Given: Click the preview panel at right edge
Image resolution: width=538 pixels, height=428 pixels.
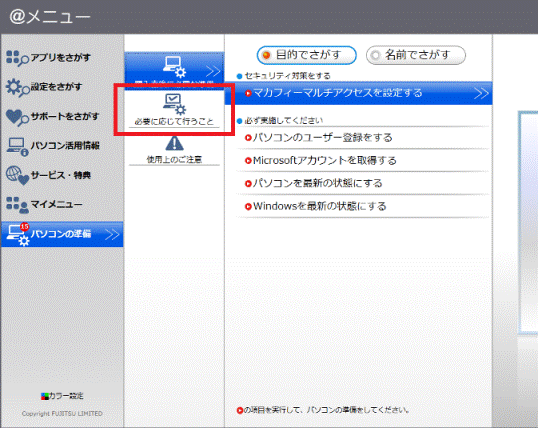Looking at the screenshot, I should [528, 222].
